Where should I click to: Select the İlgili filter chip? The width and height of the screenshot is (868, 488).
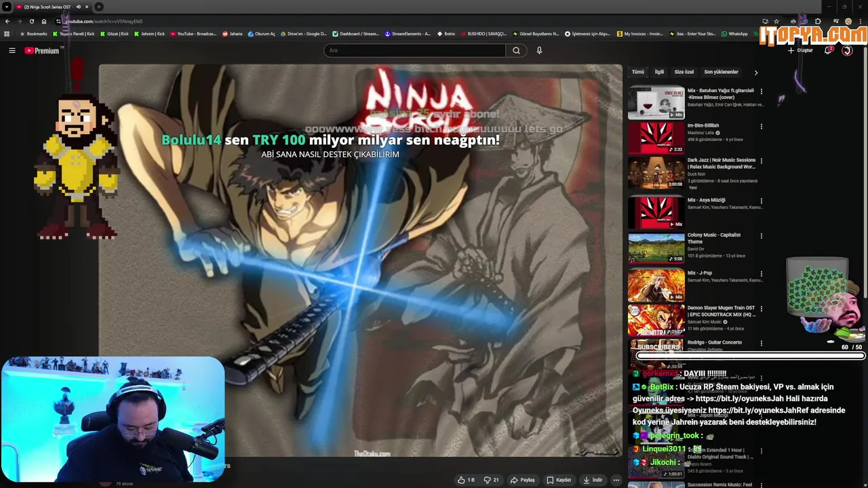pos(659,72)
